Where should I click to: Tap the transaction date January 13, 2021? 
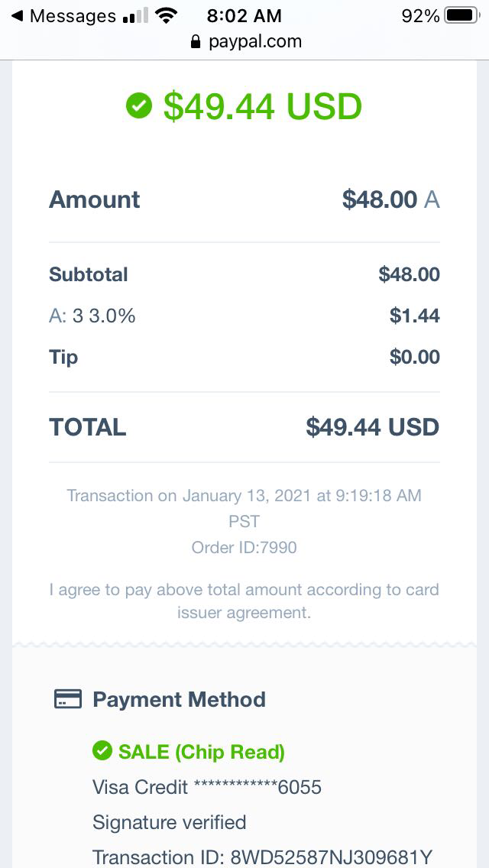click(x=244, y=495)
